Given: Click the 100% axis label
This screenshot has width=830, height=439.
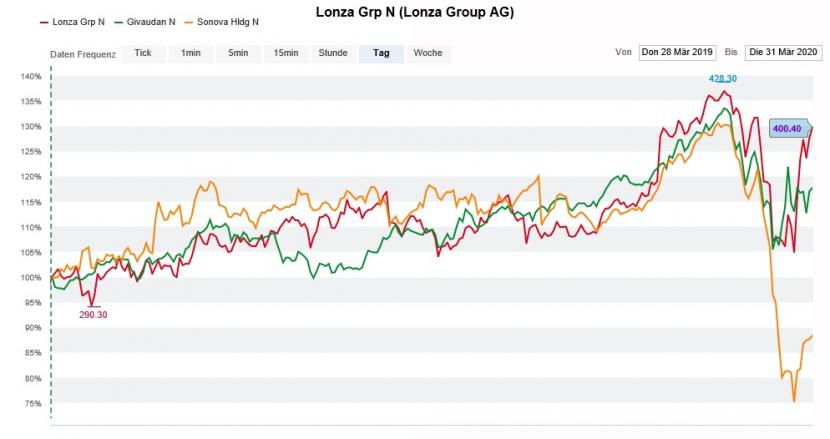Looking at the screenshot, I should coord(31,278).
